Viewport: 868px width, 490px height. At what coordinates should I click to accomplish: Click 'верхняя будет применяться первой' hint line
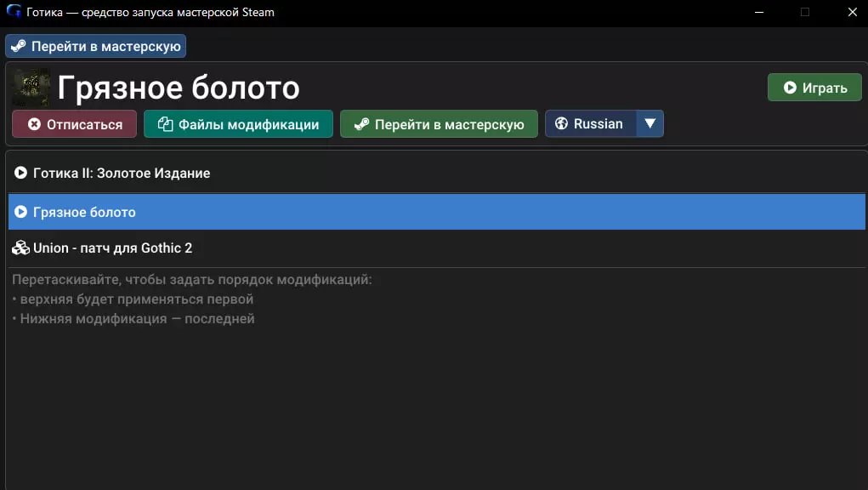pos(137,299)
